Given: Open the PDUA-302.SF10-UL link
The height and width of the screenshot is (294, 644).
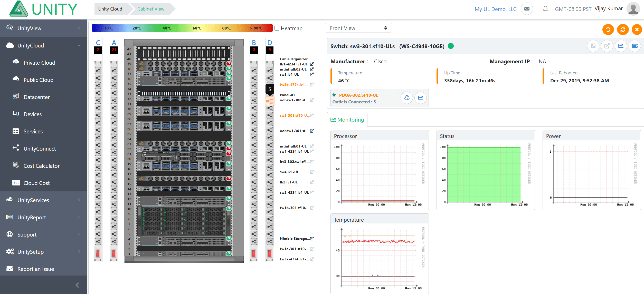Looking at the screenshot, I should (358, 95).
